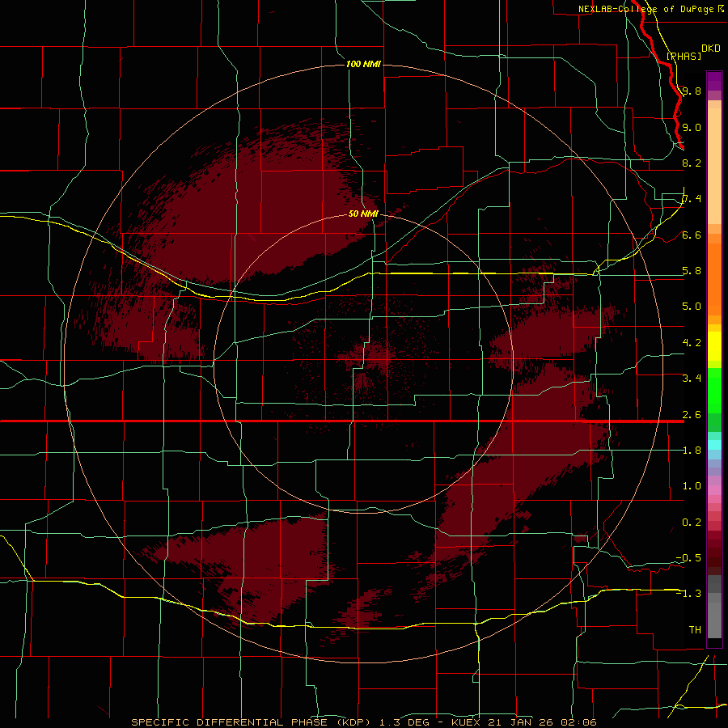This screenshot has width=728, height=728.
Task: Click the 8.2 scale value
Action: (x=692, y=163)
